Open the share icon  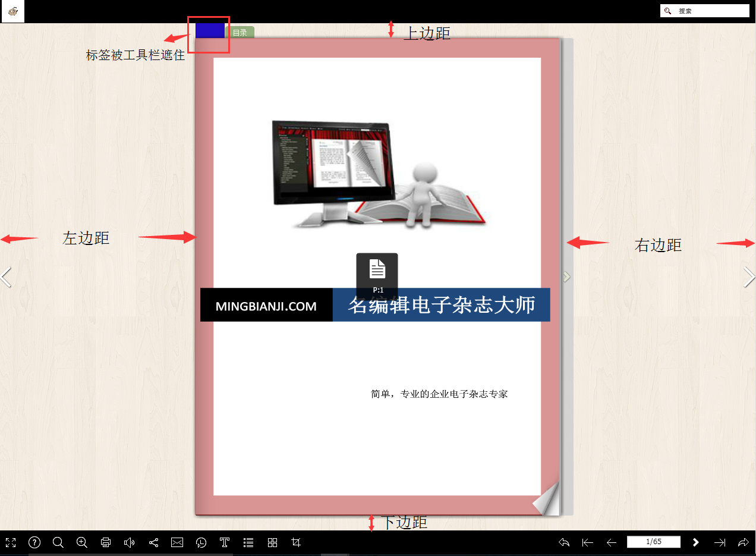153,542
